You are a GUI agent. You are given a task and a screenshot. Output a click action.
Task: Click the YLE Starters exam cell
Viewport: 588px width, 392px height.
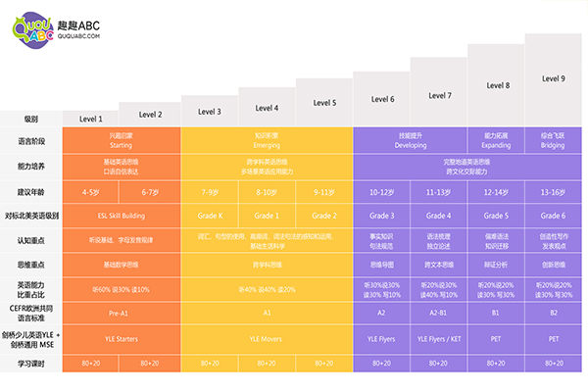(121, 339)
